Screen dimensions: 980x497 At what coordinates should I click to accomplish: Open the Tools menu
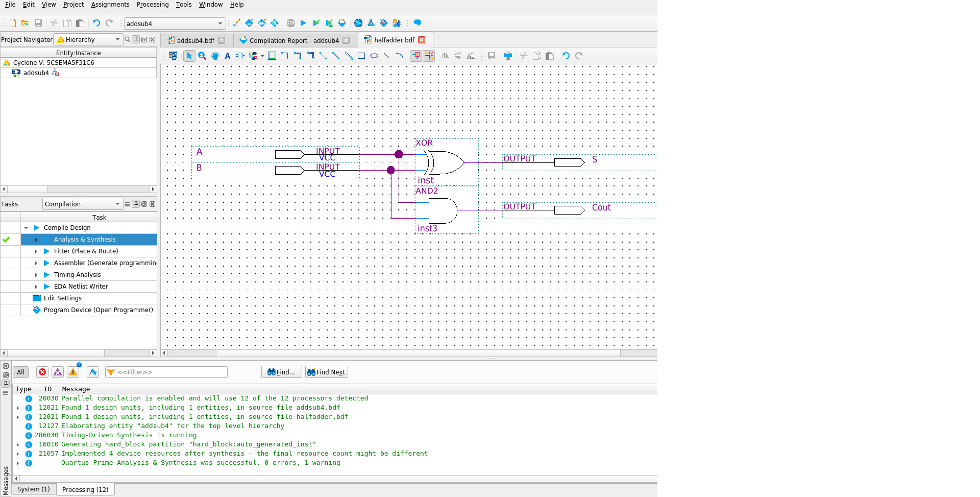[x=184, y=5]
